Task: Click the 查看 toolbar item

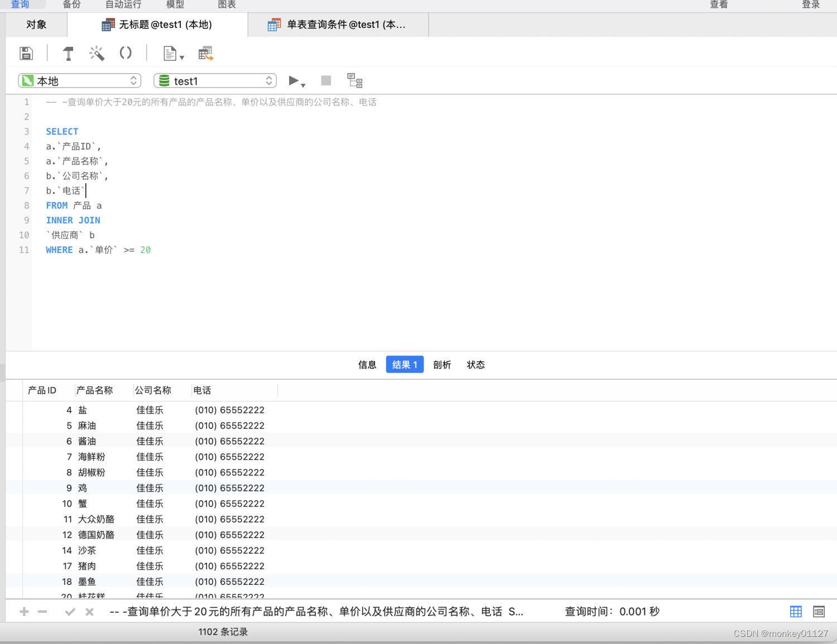Action: point(719,4)
